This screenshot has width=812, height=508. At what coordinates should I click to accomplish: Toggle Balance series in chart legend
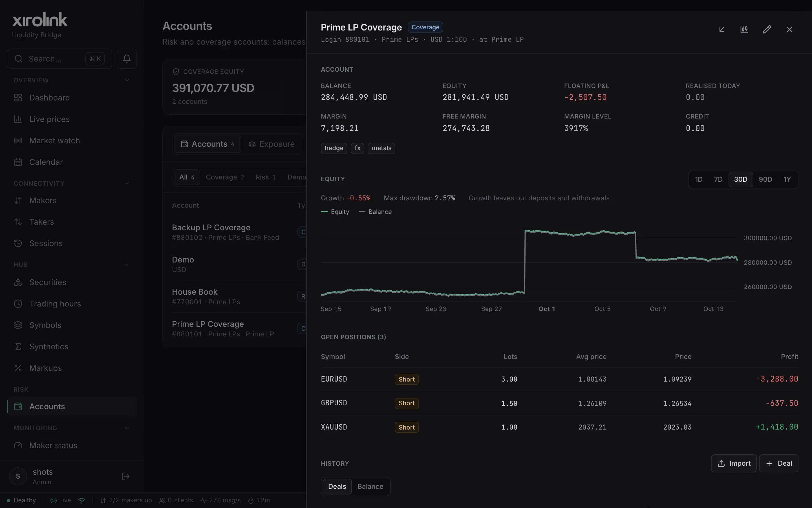click(x=375, y=212)
